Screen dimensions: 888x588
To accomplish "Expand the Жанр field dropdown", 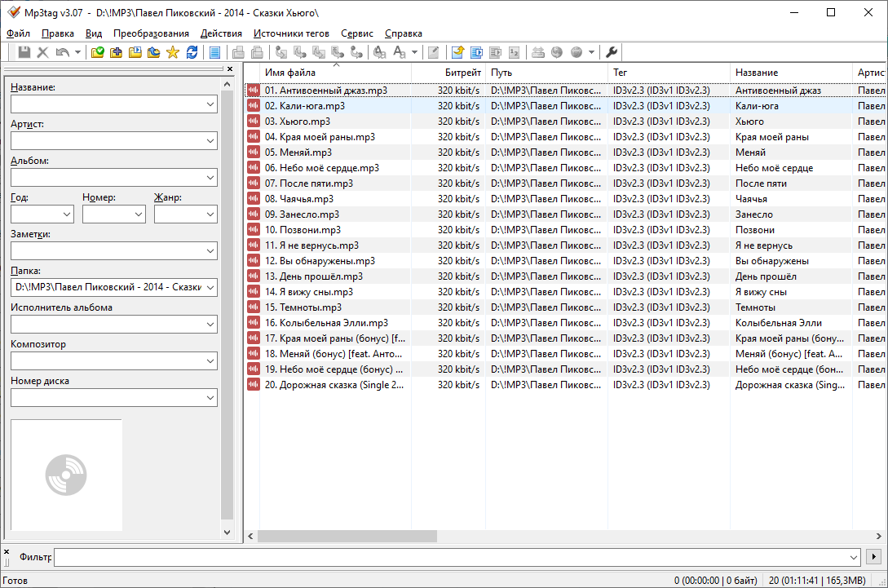I will click(210, 214).
